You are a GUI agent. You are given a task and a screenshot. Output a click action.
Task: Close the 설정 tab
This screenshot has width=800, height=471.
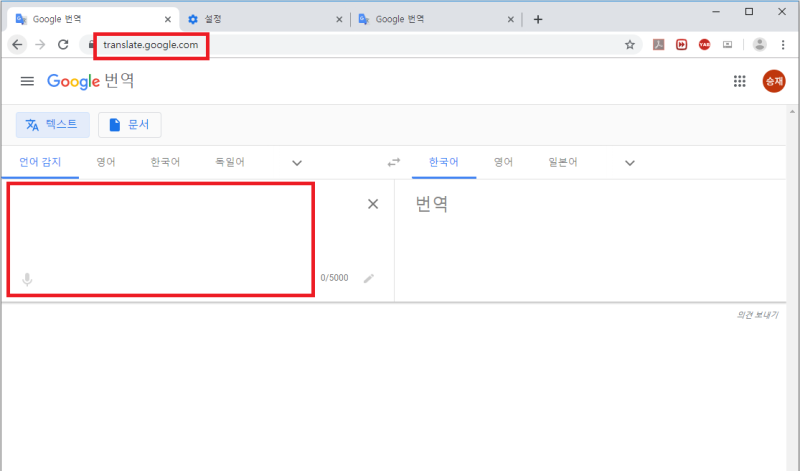(x=339, y=19)
